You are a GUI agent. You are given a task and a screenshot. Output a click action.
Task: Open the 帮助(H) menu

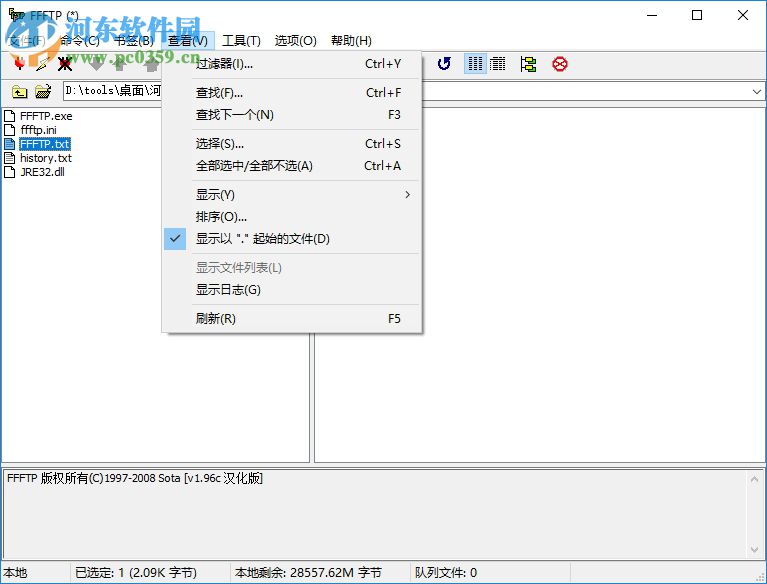[x=351, y=41]
